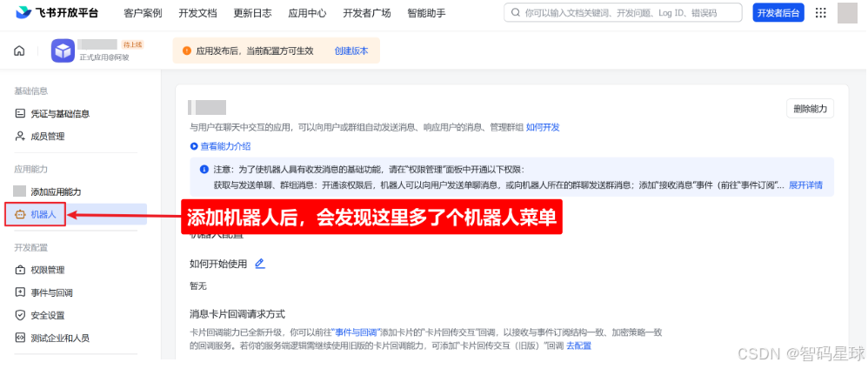Click the play icon before 查看能力介绍
This screenshot has width=868, height=369.
pyautogui.click(x=194, y=147)
